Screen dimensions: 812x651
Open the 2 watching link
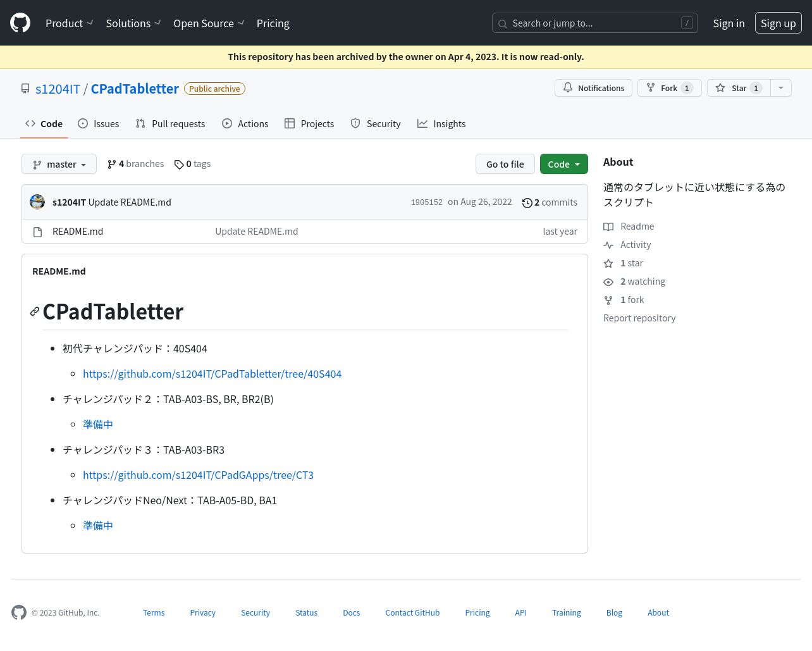(x=634, y=282)
